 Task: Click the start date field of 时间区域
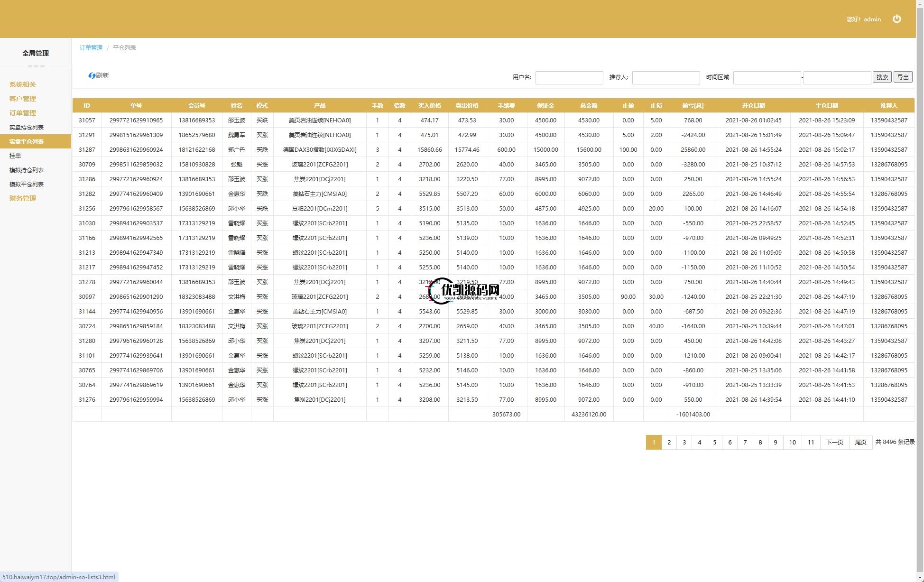pyautogui.click(x=767, y=77)
